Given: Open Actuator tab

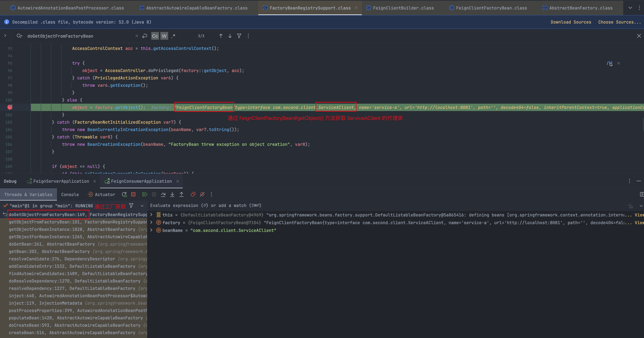Looking at the screenshot, I should coord(101,195).
